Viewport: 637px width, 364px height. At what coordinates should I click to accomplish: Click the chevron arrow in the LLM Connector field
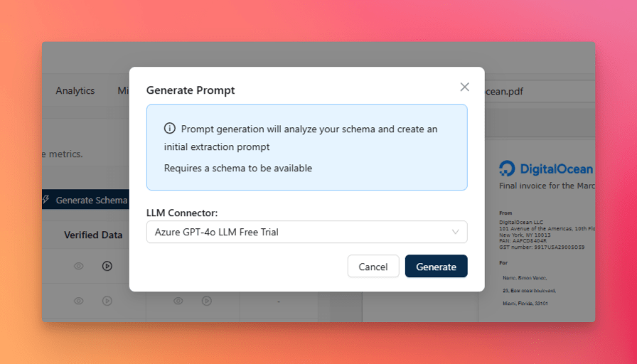point(456,232)
